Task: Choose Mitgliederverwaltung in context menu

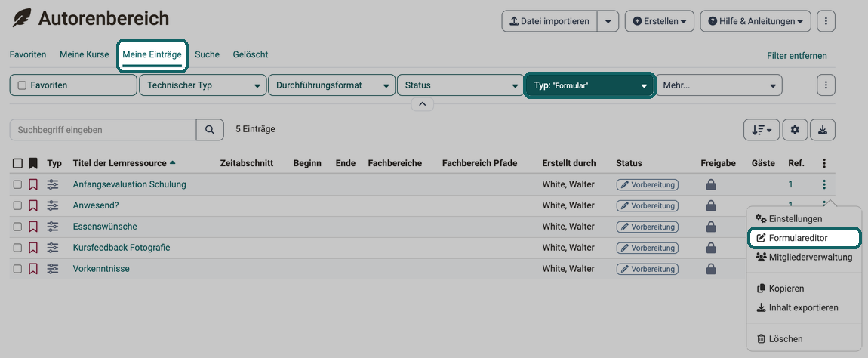Action: point(804,257)
